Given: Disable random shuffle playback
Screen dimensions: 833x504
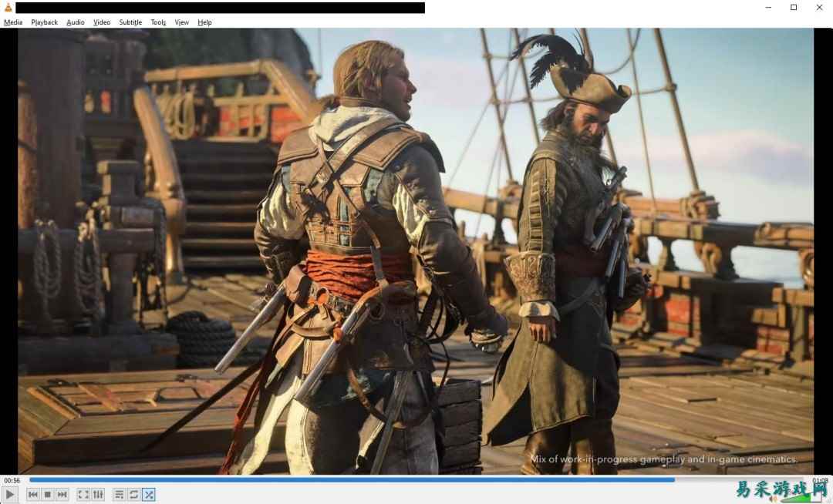Looking at the screenshot, I should [x=149, y=495].
